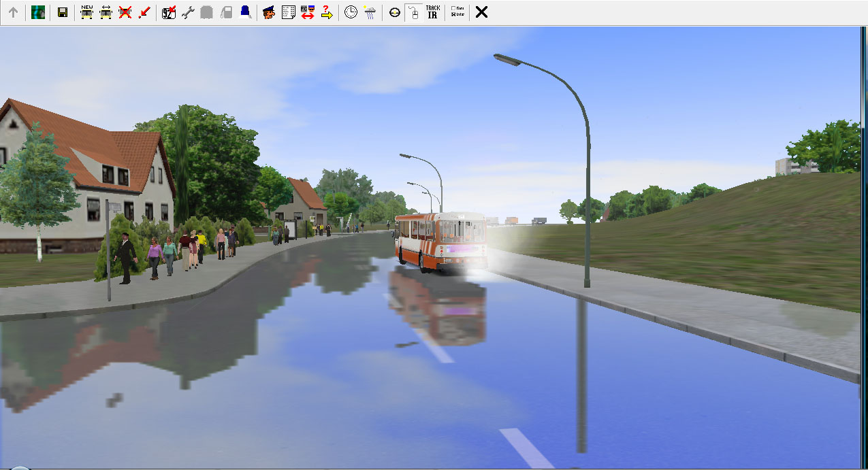Enable the TrackIR toggle

coord(432,12)
